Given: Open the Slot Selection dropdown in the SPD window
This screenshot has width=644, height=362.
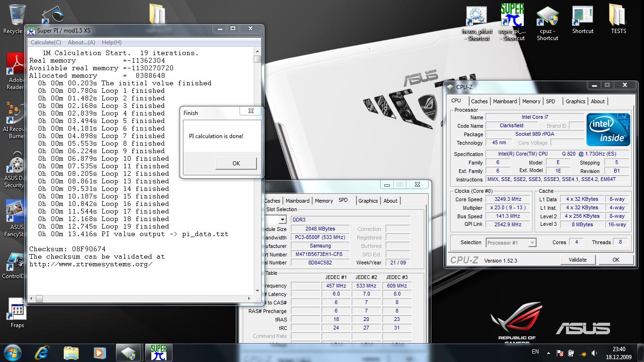Looking at the screenshot, I should point(282,220).
